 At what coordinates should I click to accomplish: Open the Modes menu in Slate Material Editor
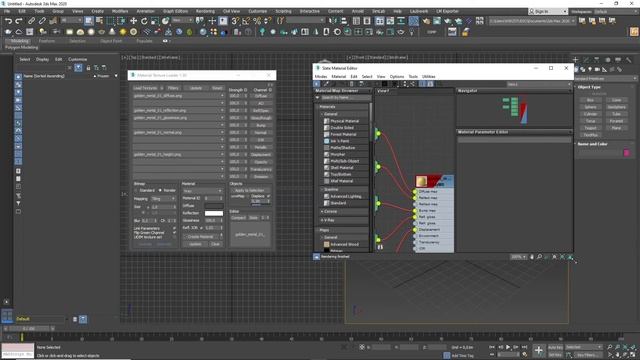(x=321, y=76)
